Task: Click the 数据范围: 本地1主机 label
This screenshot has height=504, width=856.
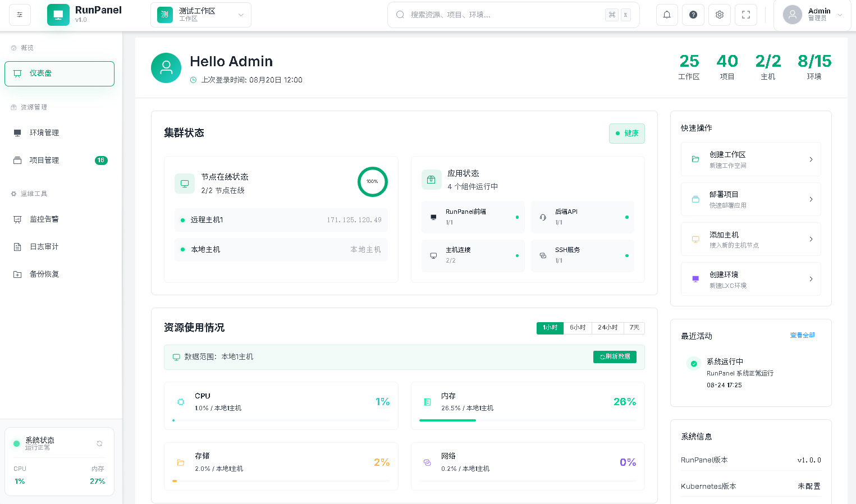Action: pyautogui.click(x=219, y=357)
